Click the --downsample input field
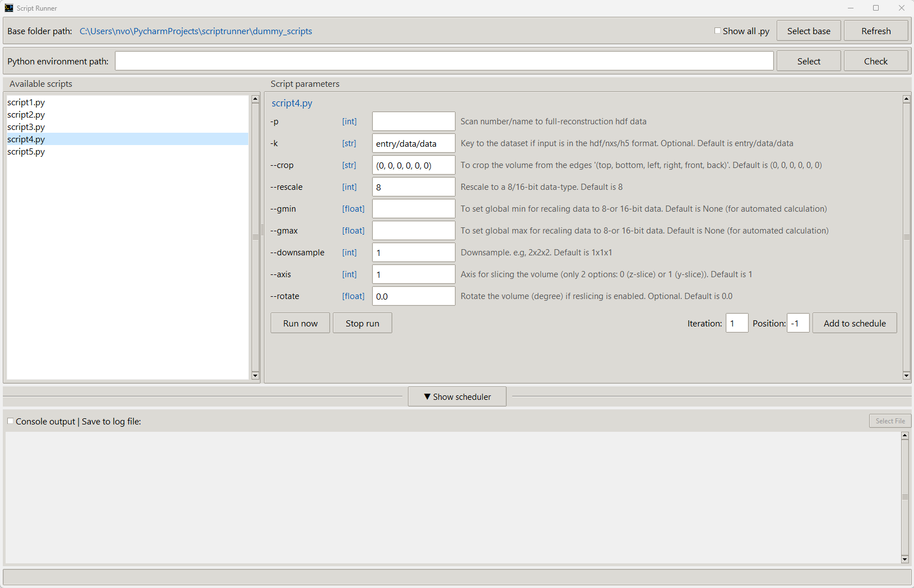Screen dimensions: 914x588 pos(414,253)
